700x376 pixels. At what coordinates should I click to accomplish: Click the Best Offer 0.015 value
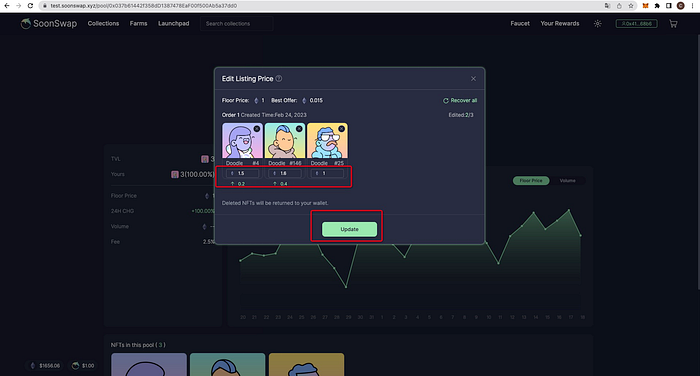pos(316,100)
